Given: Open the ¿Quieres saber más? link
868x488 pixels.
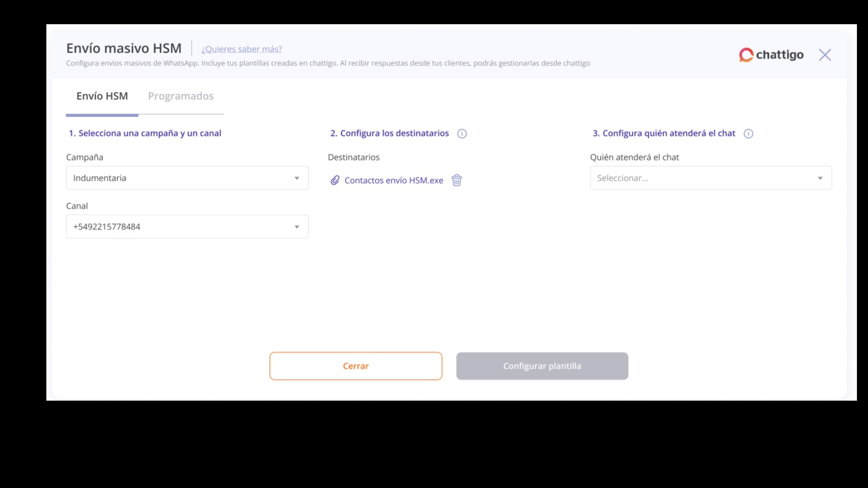Looking at the screenshot, I should pyautogui.click(x=242, y=49).
